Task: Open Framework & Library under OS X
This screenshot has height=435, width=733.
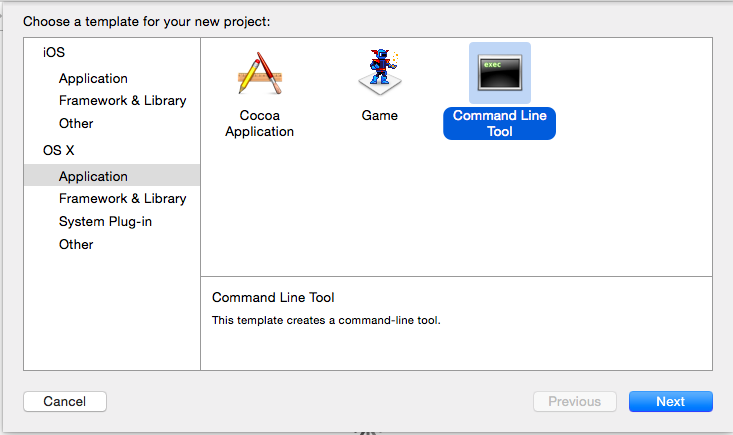Action: (x=122, y=199)
